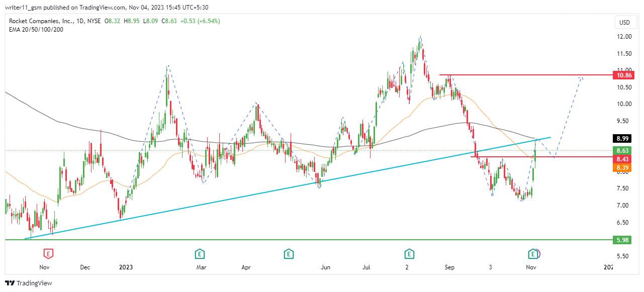Open the earnings marker between Apr and Jun
The width and height of the screenshot is (644, 292).
(x=289, y=253)
